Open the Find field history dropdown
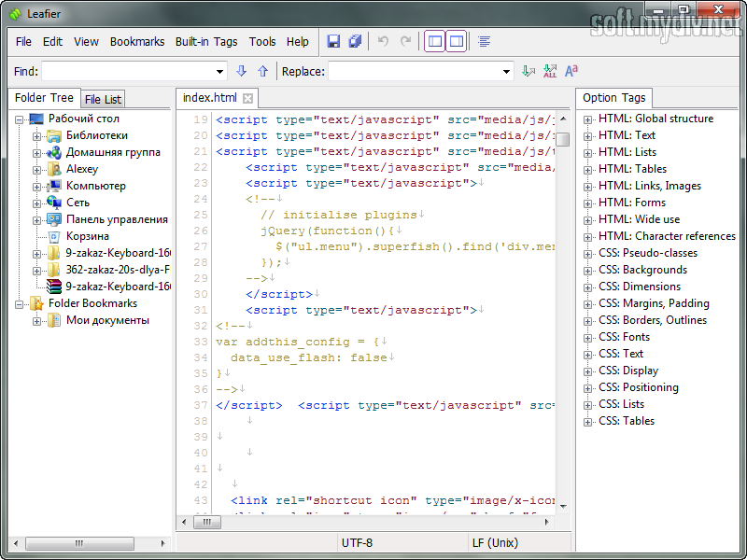Viewport: 747px width, 560px height. [220, 71]
